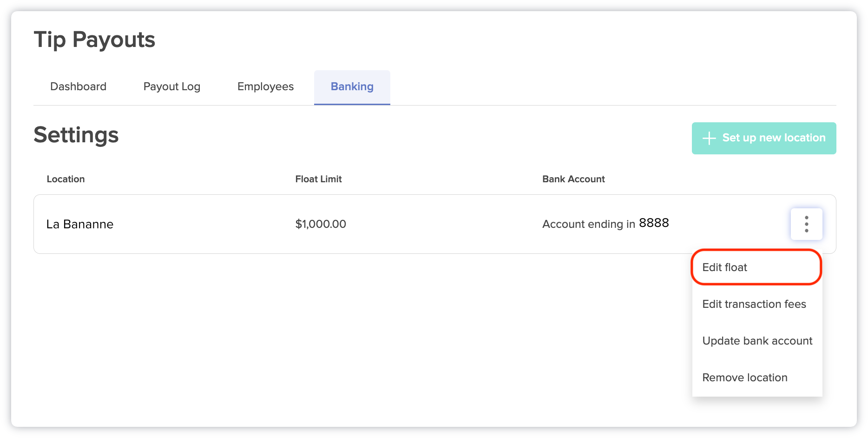Switch to the Employees tab
The width and height of the screenshot is (868, 438).
tap(265, 86)
